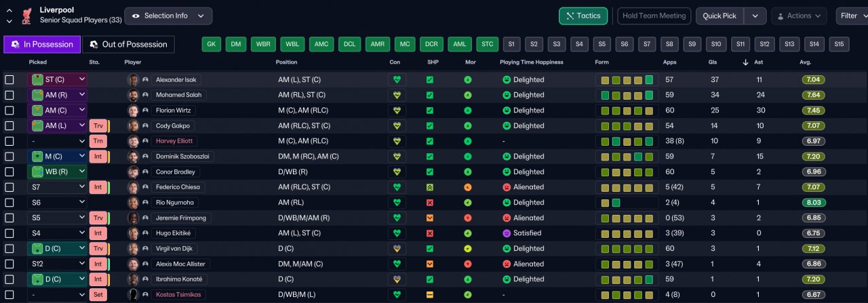Select the GK position slot
This screenshot has height=303, width=868.
[212, 44]
